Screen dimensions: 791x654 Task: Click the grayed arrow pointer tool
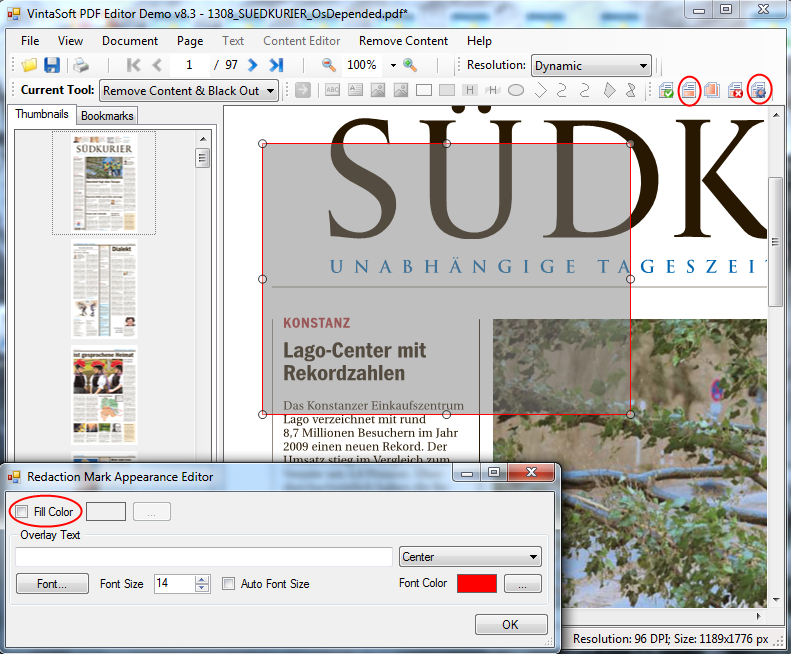(303, 90)
